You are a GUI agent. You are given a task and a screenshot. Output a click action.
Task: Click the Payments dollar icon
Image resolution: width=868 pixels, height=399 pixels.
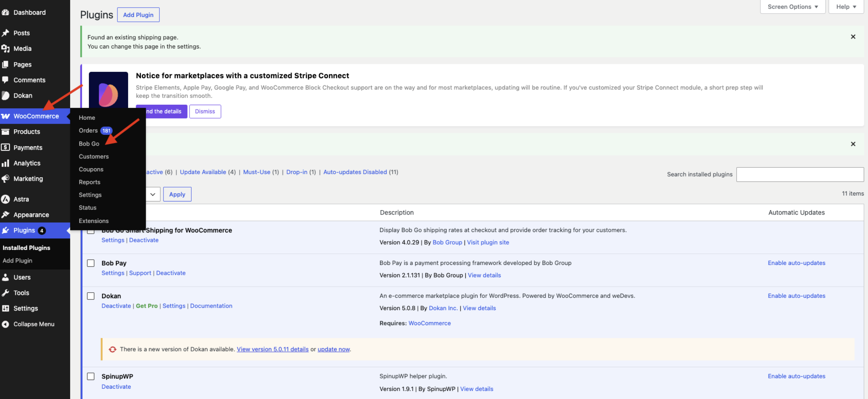click(x=5, y=148)
